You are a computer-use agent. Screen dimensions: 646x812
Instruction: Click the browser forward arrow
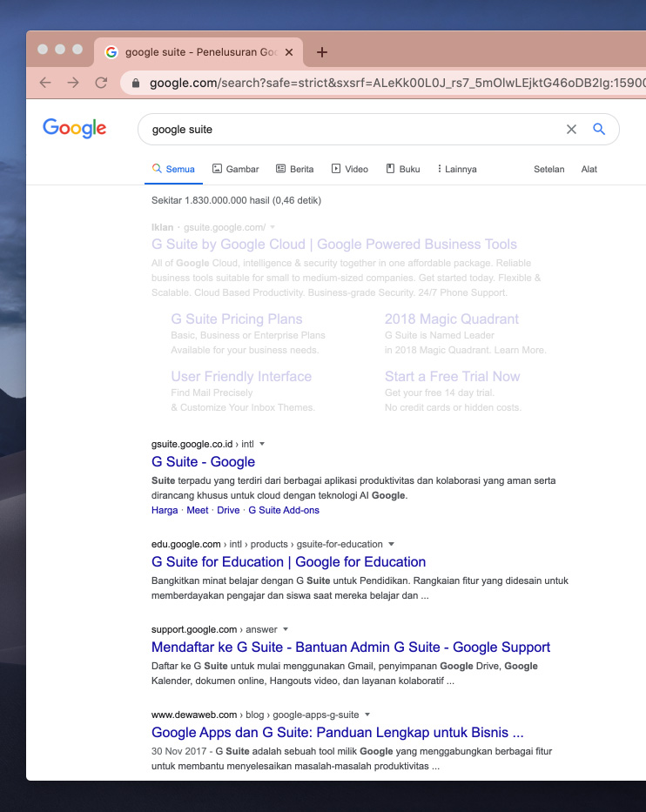point(73,83)
